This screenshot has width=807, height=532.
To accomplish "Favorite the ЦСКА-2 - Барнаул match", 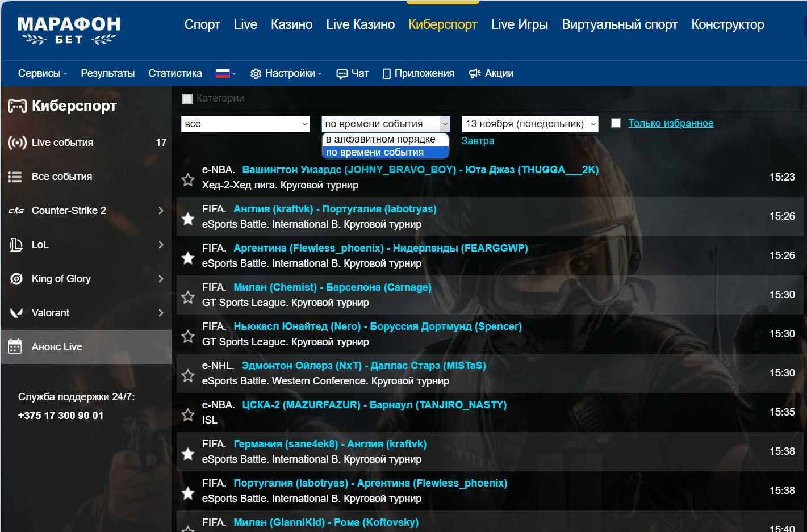I will 188,414.
